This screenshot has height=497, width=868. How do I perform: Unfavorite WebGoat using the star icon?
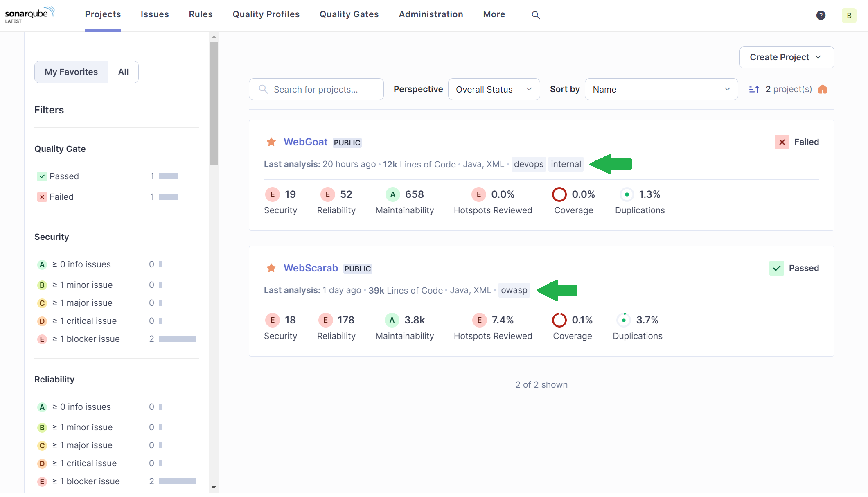click(271, 142)
